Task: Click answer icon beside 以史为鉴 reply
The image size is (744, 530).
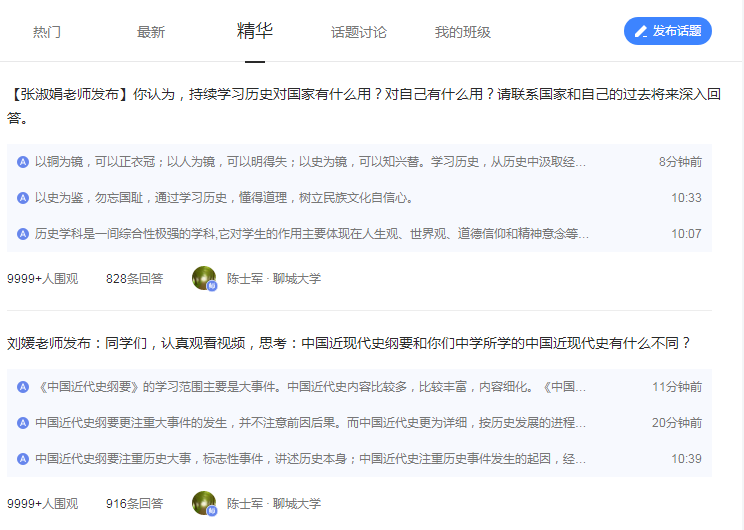Action: point(23,198)
